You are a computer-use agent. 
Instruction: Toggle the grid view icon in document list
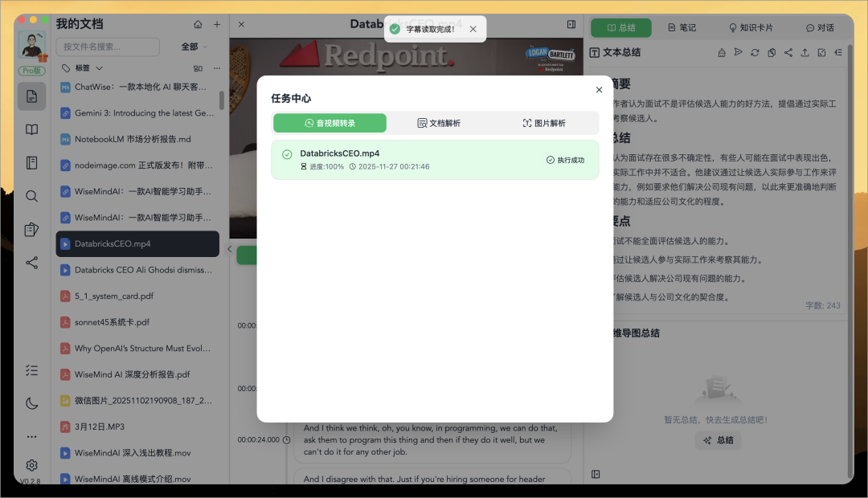198,68
